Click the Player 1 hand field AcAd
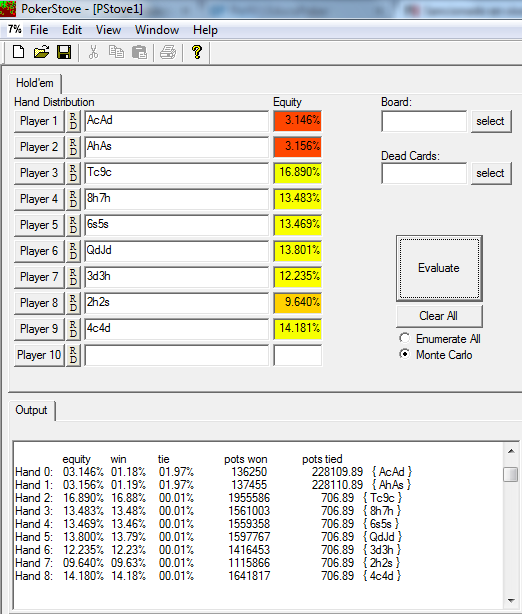The width and height of the screenshot is (522, 614). coord(177,121)
